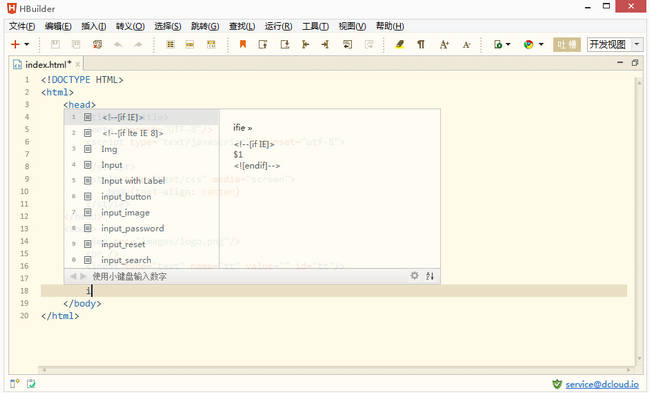This screenshot has width=650, height=393.
Task: Open the 工具(T) menu
Action: [x=315, y=27]
